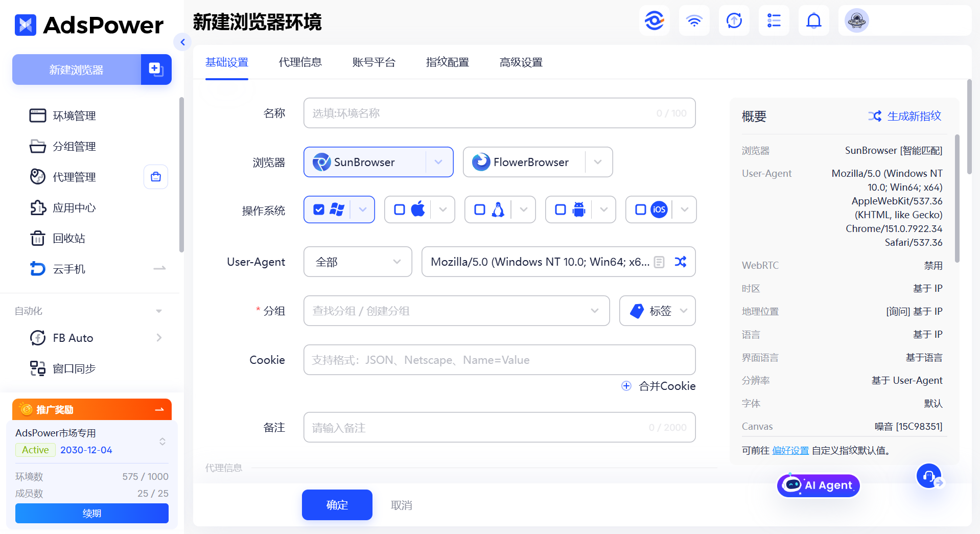Image resolution: width=980 pixels, height=534 pixels.
Task: Switch to 指纹配置 tab
Action: [x=448, y=62]
